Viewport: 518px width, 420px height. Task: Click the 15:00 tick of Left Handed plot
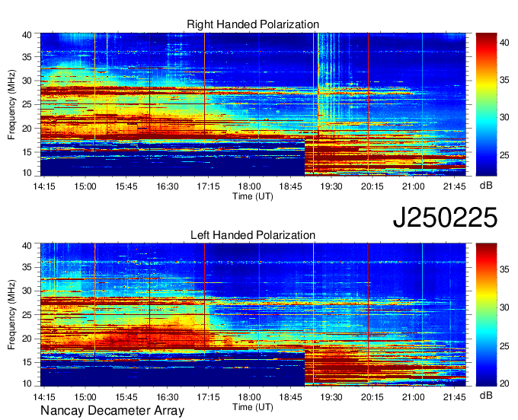click(x=85, y=397)
